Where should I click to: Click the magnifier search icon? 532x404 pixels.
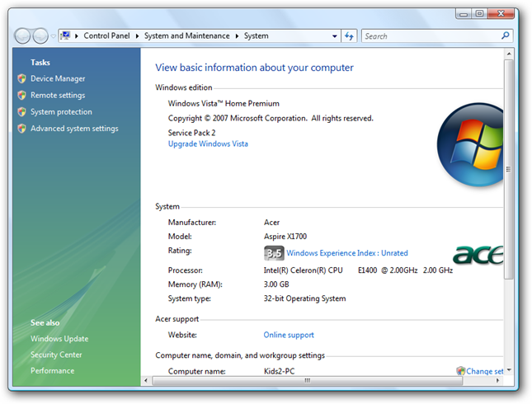[506, 35]
